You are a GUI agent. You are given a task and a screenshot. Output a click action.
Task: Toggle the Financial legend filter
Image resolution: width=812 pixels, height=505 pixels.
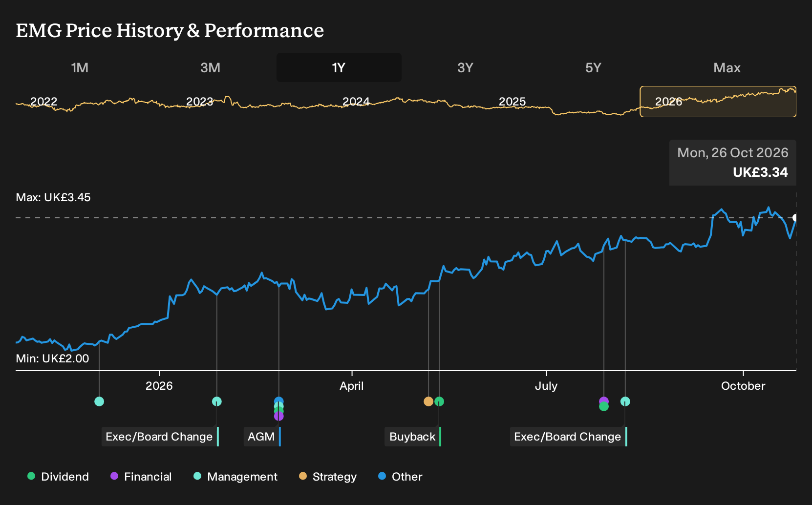141,477
